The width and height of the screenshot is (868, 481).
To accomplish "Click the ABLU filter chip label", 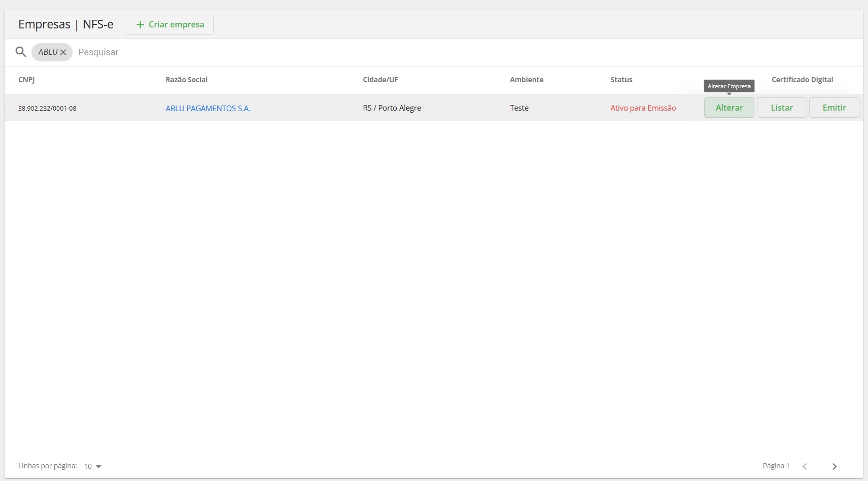I will (48, 52).
